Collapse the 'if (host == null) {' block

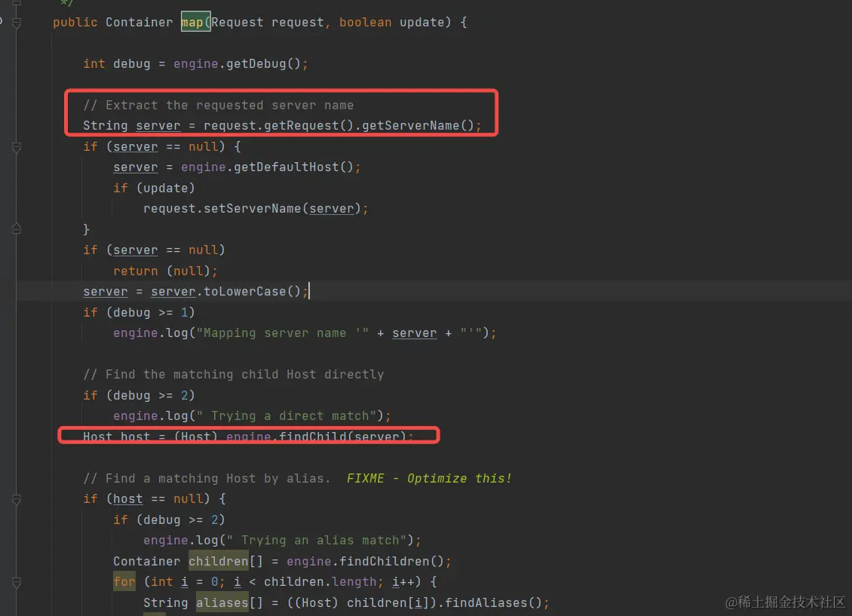click(x=17, y=499)
